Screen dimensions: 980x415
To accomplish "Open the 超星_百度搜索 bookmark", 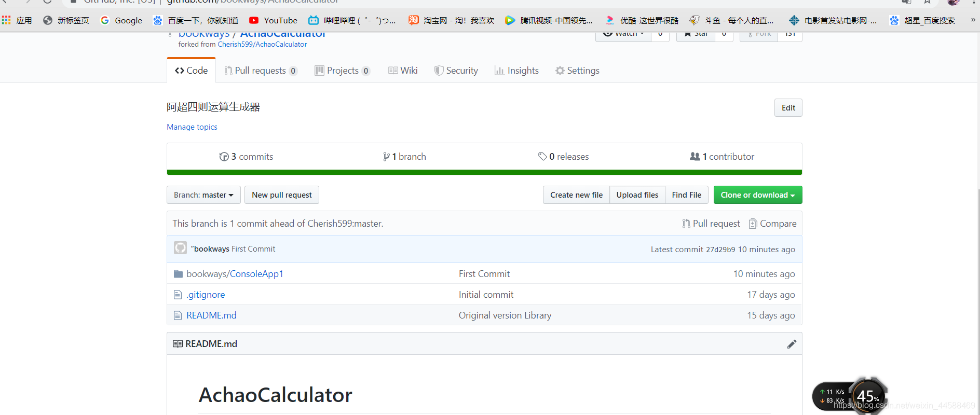I will 922,20.
